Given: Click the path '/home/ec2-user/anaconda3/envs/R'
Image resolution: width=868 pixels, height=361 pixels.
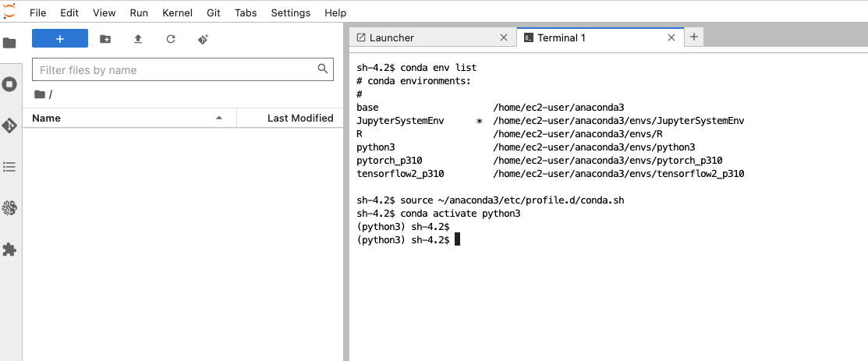Looking at the screenshot, I should coord(578,134).
